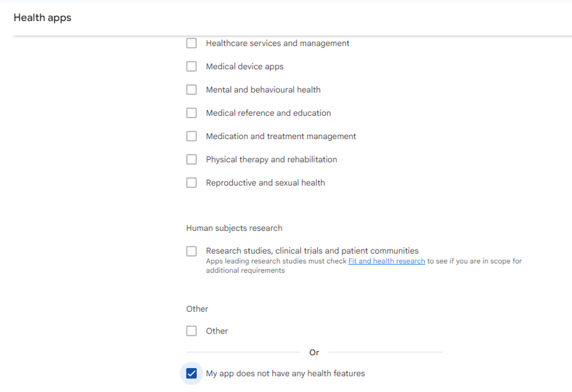Tick the Research studies, clinical trials checkbox
This screenshot has height=392, width=572.
pos(191,251)
